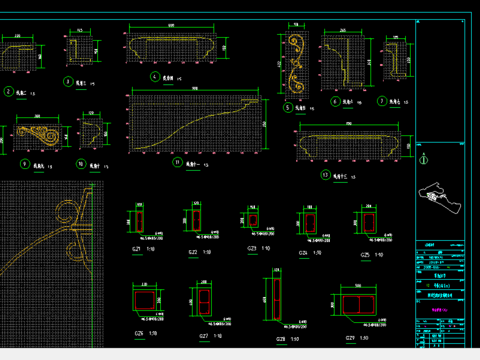The width and height of the screenshot is (480, 360).
Task: Click the tall GZ8 red column section
Action: [x=277, y=299]
